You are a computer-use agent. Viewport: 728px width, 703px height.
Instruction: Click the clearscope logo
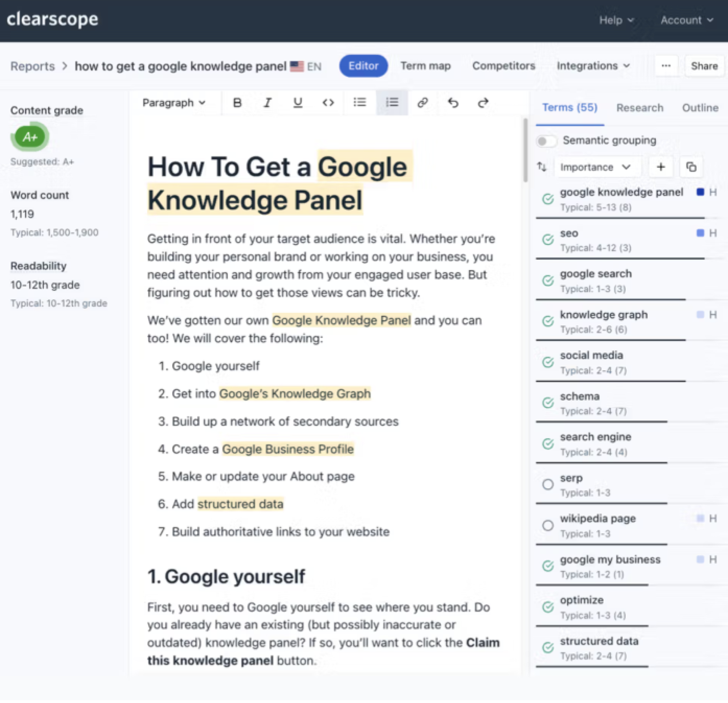(x=52, y=19)
